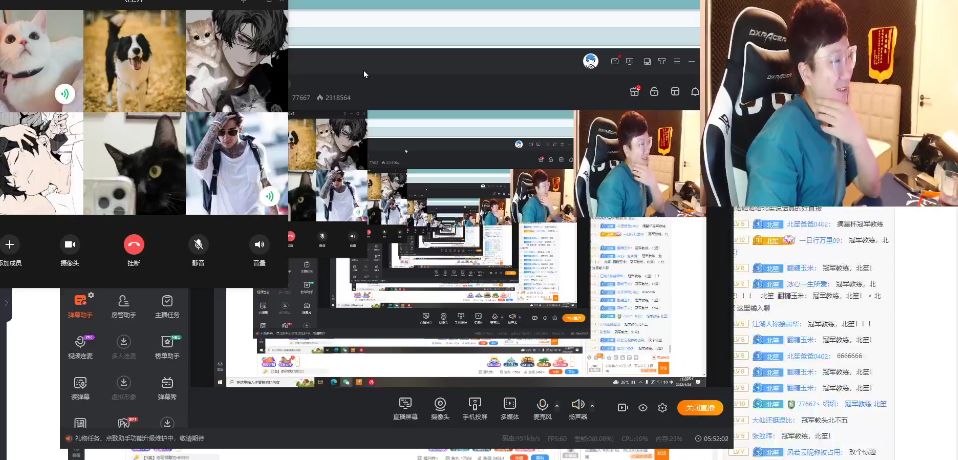Open settings gear in bottom toolbar
The height and width of the screenshot is (460, 958).
click(x=662, y=407)
